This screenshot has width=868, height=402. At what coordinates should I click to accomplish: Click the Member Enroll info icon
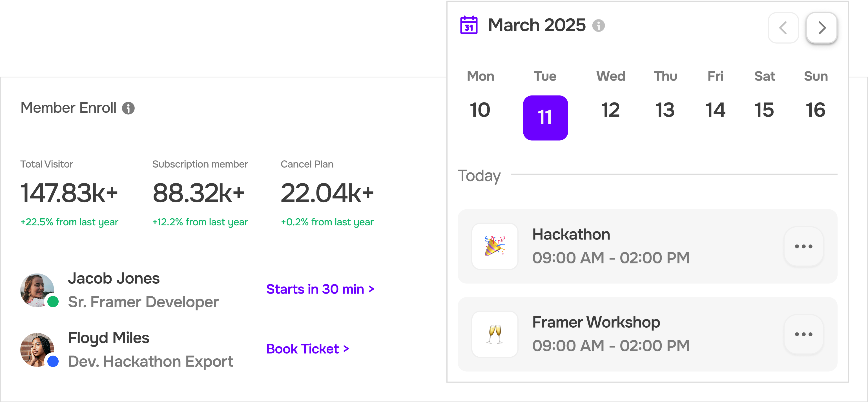(x=128, y=108)
